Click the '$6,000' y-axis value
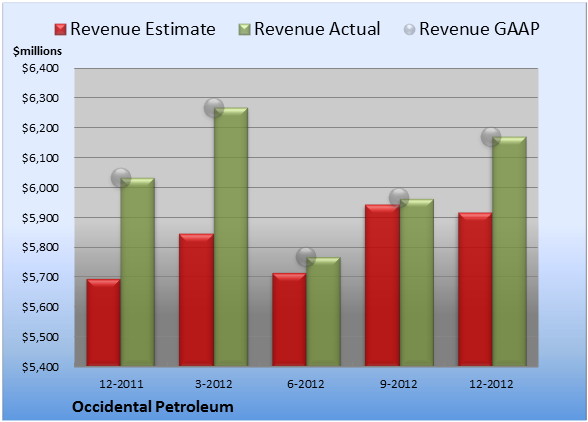This screenshot has height=422, width=588. pyautogui.click(x=40, y=188)
